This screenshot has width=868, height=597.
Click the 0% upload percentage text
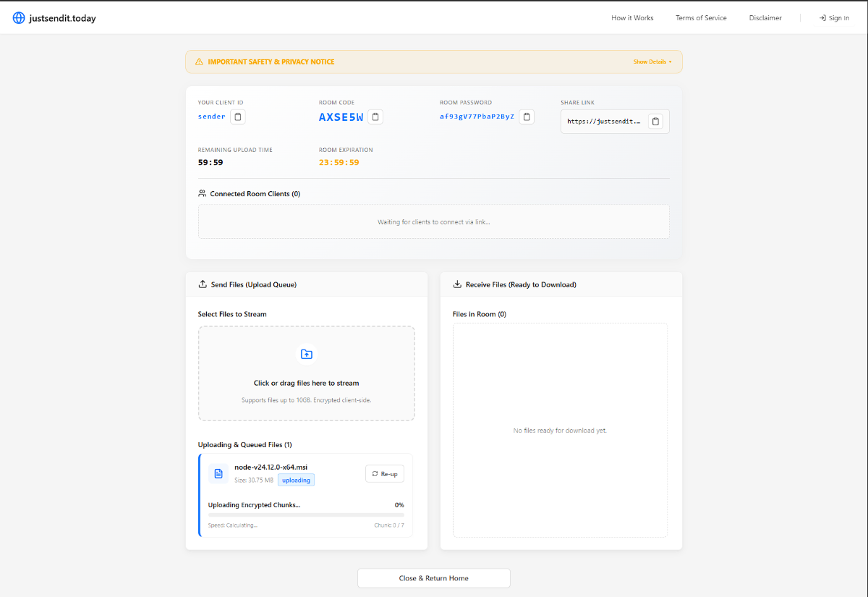pos(399,504)
